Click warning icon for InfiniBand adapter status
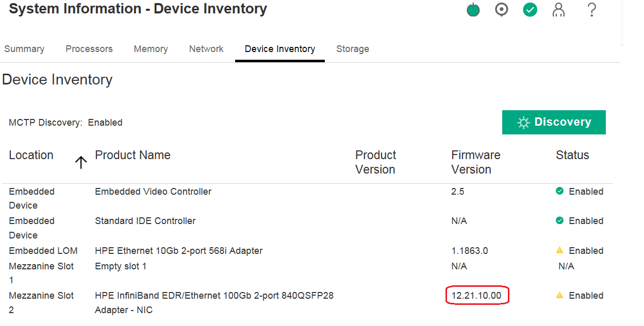 point(559,295)
